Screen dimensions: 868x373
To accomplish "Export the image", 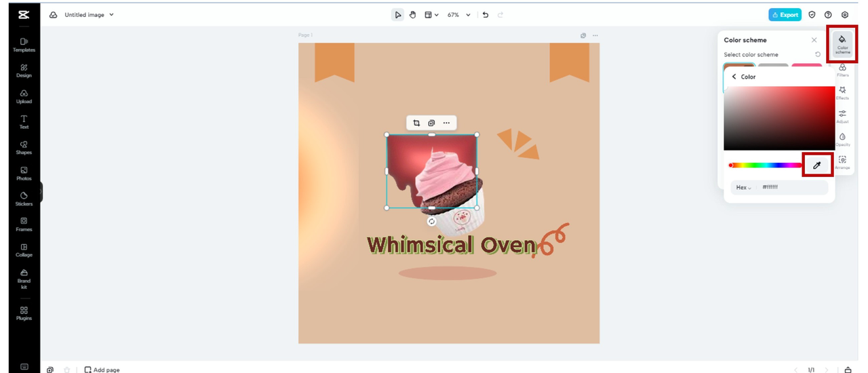I will [x=785, y=15].
